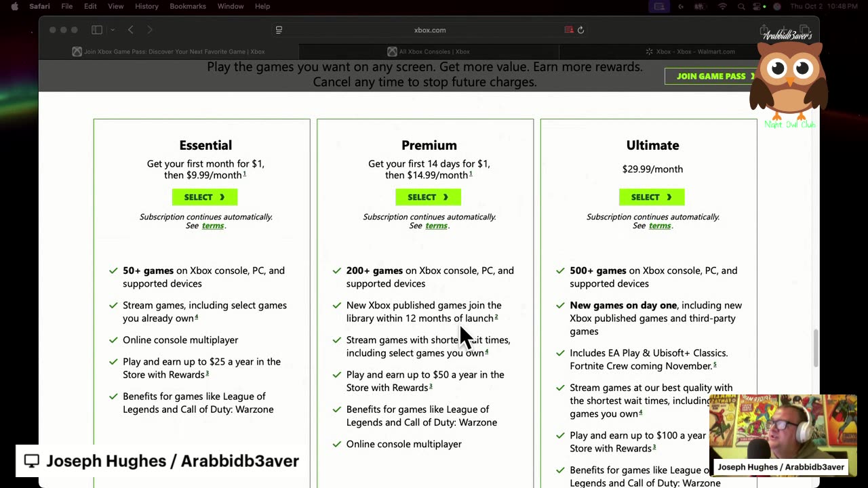Open the File menu
This screenshot has width=868, height=488.
[x=67, y=6]
